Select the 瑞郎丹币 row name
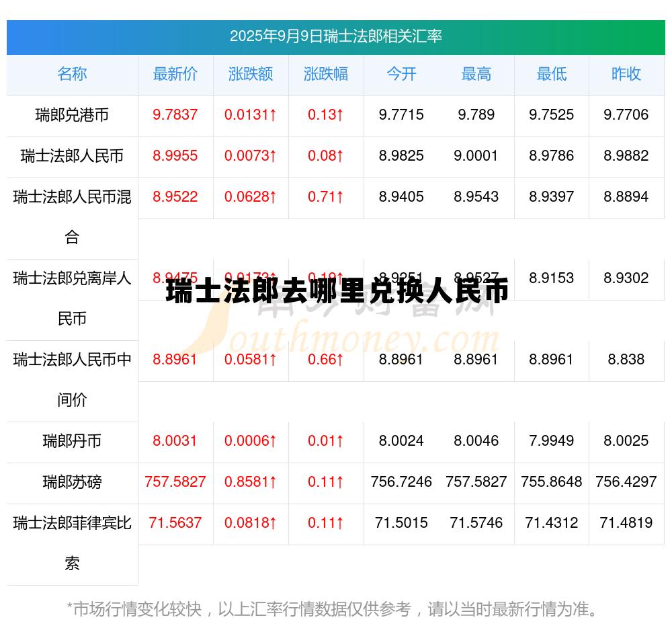 pos(71,442)
